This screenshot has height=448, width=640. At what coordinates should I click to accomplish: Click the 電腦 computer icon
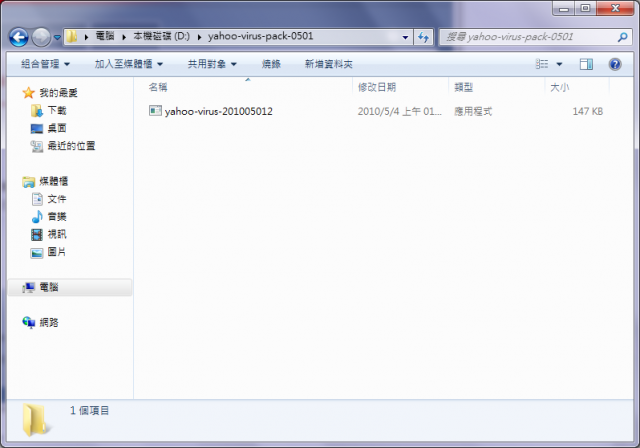[28, 288]
